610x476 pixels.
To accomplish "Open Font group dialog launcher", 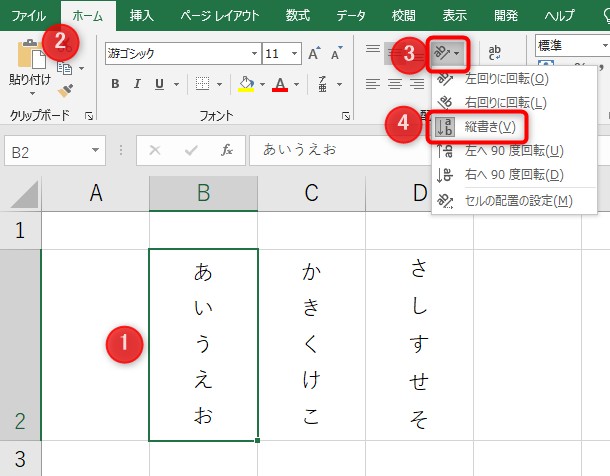I will point(346,116).
